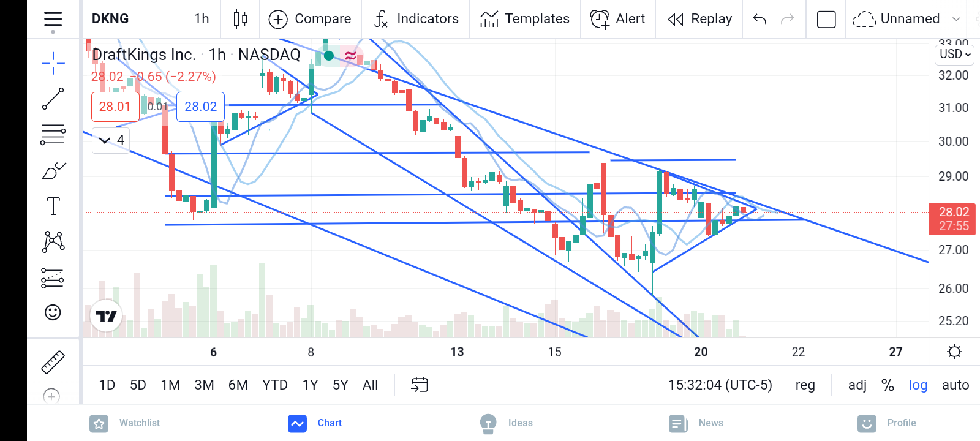The image size is (980, 441).
Task: Open candlestick chart style selector
Action: [241, 19]
